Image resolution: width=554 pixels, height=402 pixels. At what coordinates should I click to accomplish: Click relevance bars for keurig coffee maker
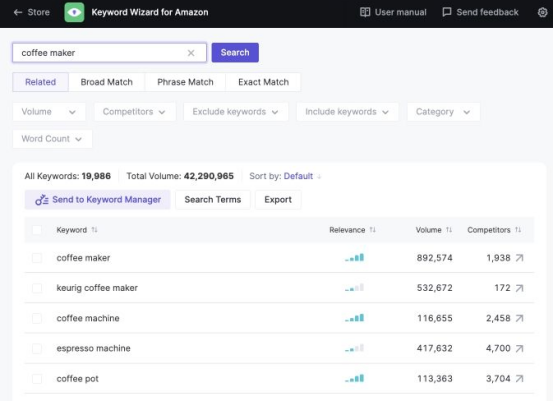[354, 288]
